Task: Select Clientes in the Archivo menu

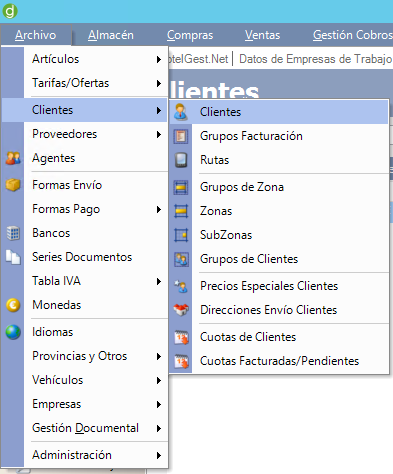Action: point(85,110)
